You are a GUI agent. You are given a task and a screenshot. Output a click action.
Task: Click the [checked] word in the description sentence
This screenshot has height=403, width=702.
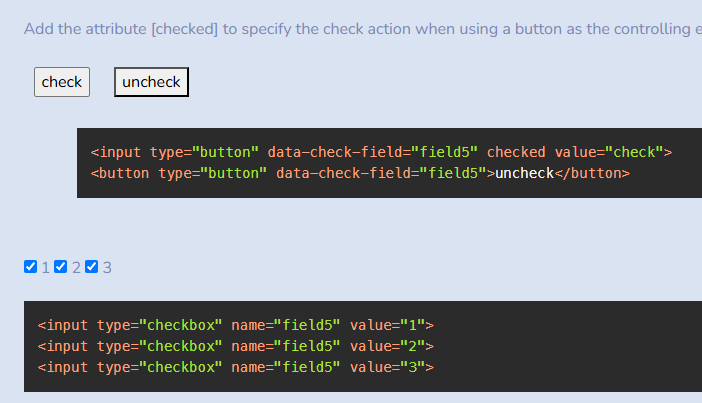pyautogui.click(x=184, y=29)
